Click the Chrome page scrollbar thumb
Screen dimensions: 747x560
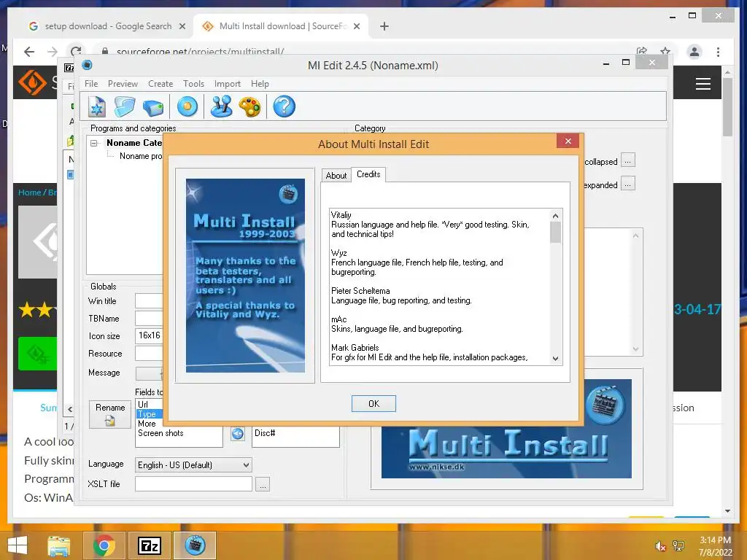[x=727, y=106]
